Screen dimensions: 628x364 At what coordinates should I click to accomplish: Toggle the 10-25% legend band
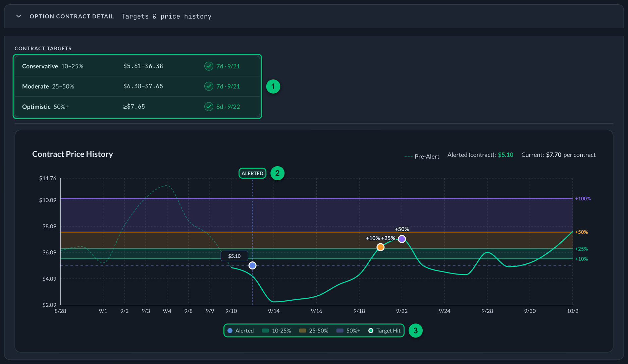coord(276,330)
